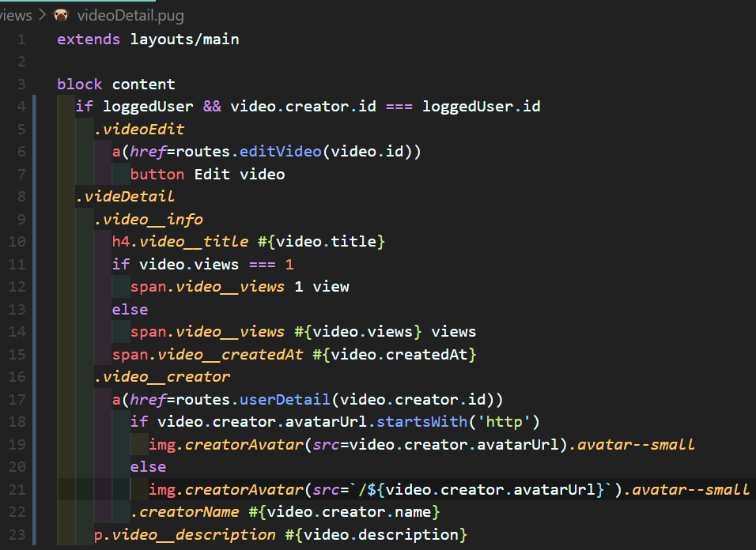Click line number 4 in gutter
Image resolution: width=756 pixels, height=550 pixels.
21,107
